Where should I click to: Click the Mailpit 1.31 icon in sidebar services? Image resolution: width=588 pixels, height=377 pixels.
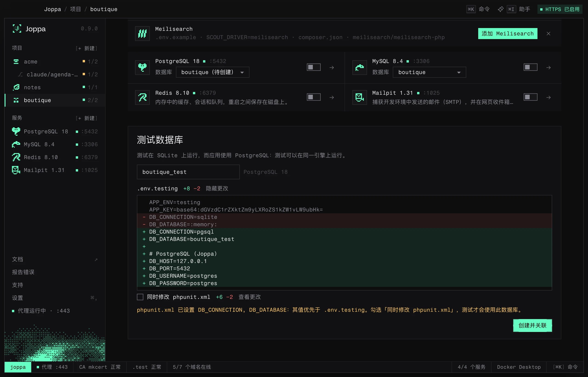(16, 170)
